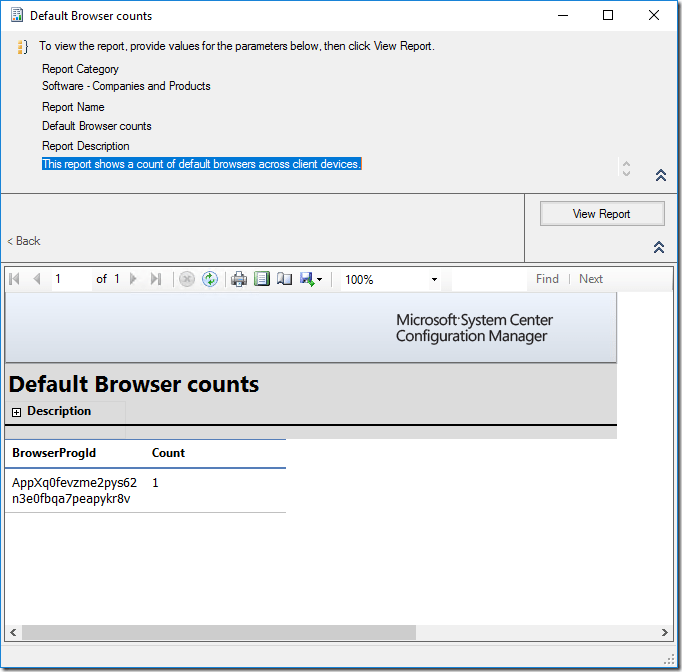Print the report

pyautogui.click(x=239, y=279)
